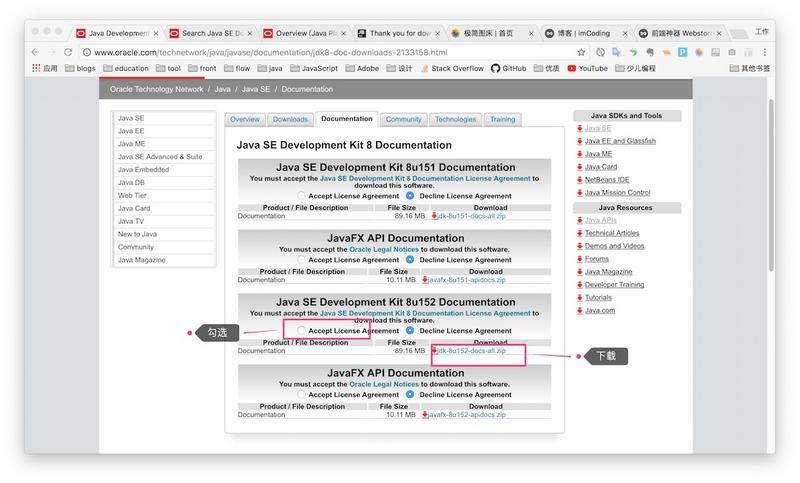This screenshot has width=800, height=483.
Task: Accept License Agreement for JavaFX 8u152 API docs
Action: point(301,395)
